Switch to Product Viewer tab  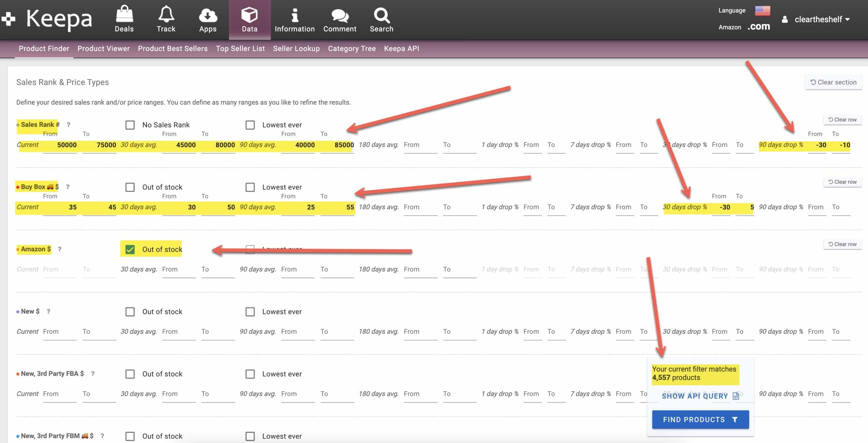click(x=103, y=49)
